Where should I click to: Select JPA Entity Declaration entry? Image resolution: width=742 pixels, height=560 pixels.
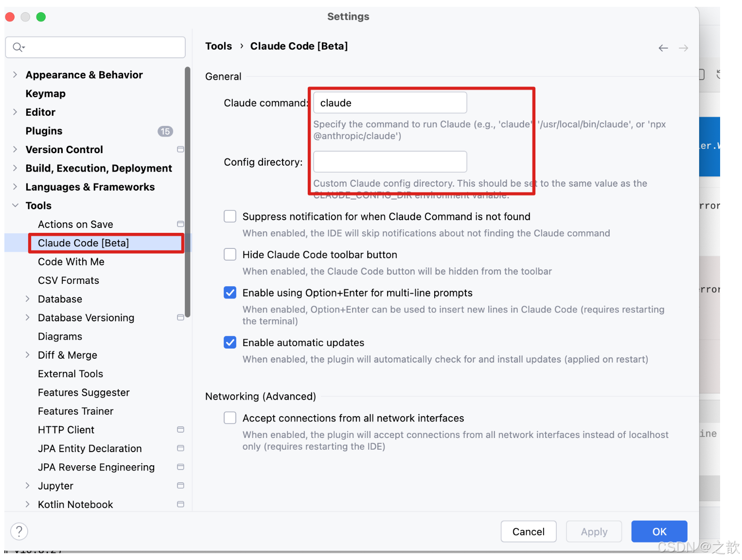coord(90,449)
